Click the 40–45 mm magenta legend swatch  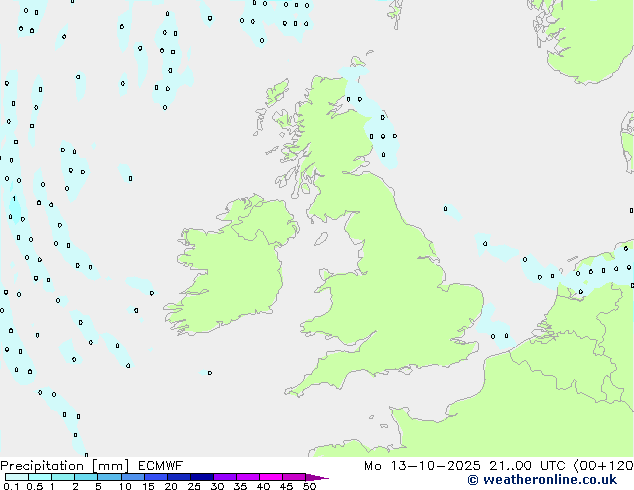(271, 477)
